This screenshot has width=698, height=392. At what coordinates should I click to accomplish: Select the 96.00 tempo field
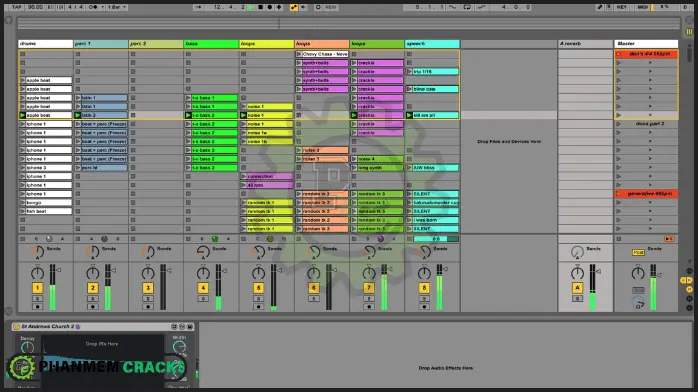point(35,7)
